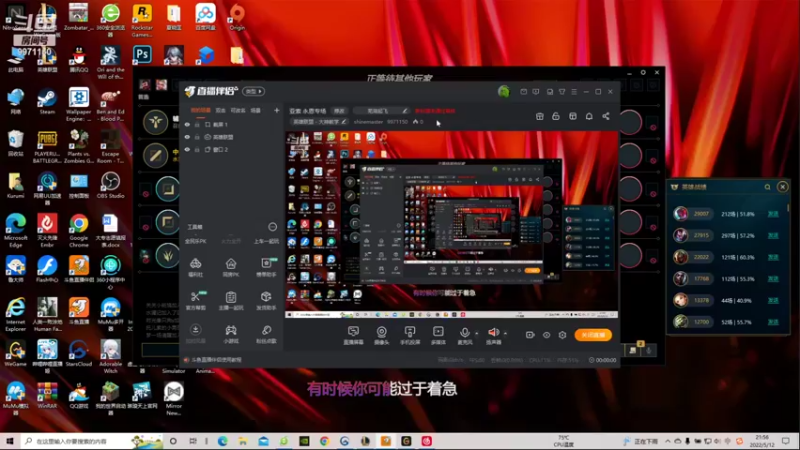Toggle visibility of the 窗口 2 source
Screen dimensions: 800x450
pos(187,149)
